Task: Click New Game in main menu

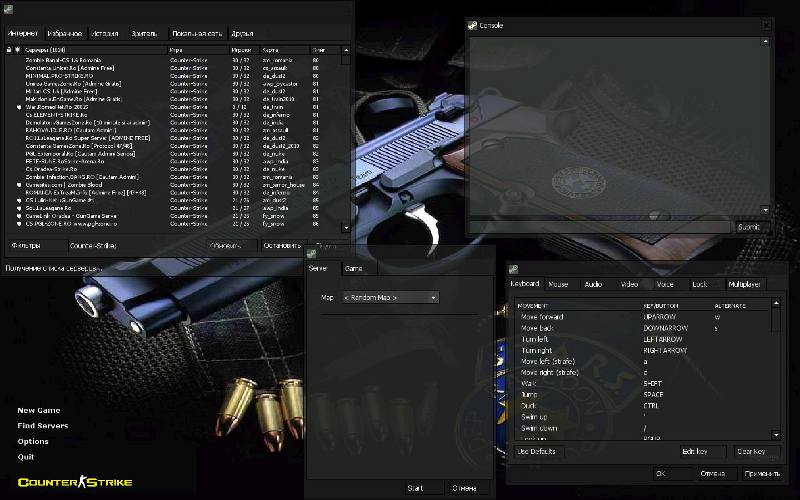Action: tap(39, 410)
